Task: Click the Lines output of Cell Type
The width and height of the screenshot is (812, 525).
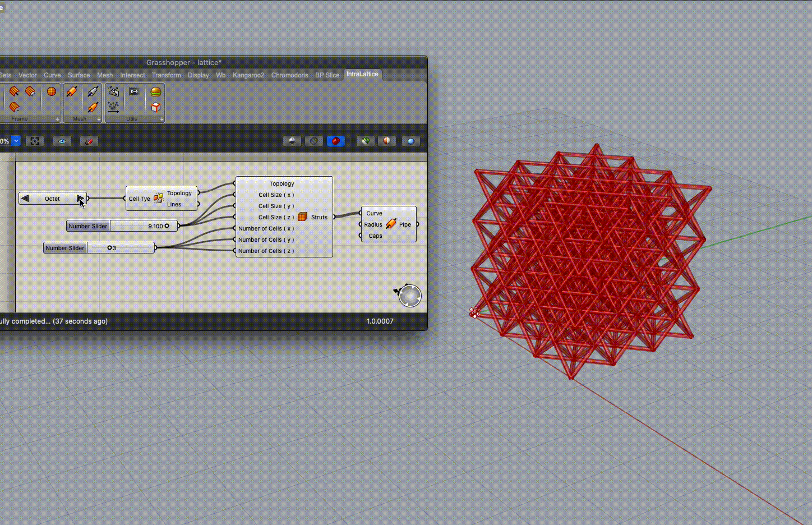Action: pyautogui.click(x=174, y=204)
